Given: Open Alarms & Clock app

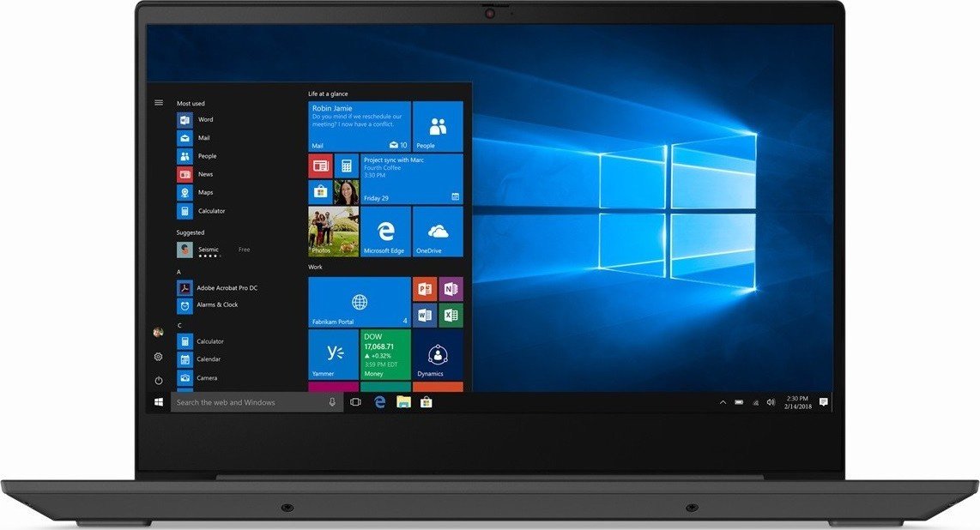Looking at the screenshot, I should click(x=208, y=305).
